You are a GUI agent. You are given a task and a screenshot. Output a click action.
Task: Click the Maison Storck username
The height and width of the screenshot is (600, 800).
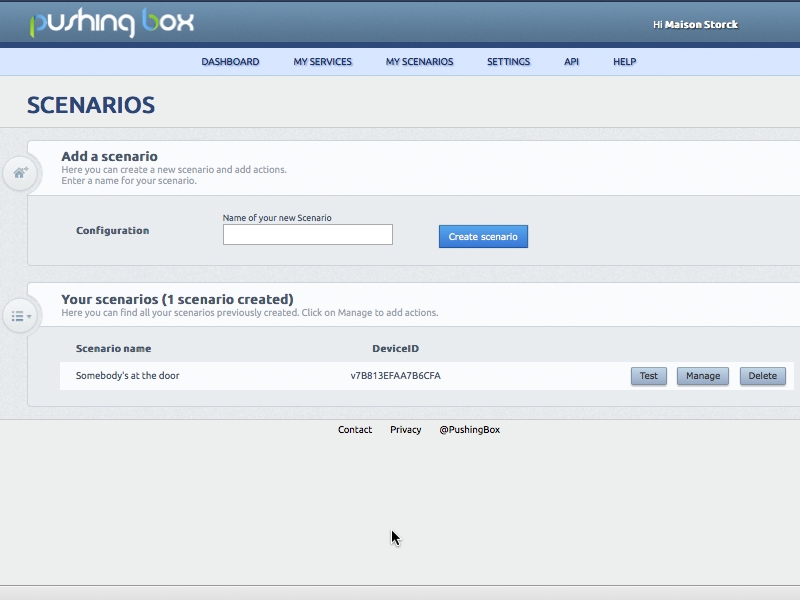(x=700, y=23)
